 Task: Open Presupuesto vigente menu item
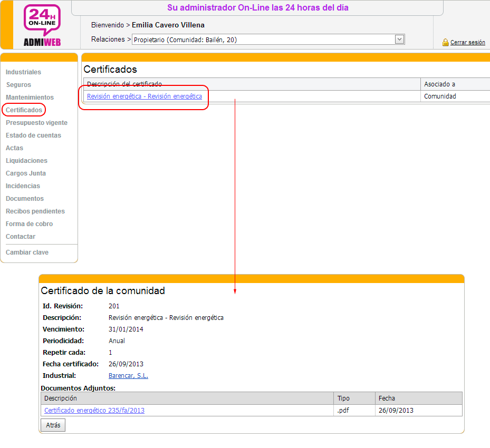coord(36,123)
